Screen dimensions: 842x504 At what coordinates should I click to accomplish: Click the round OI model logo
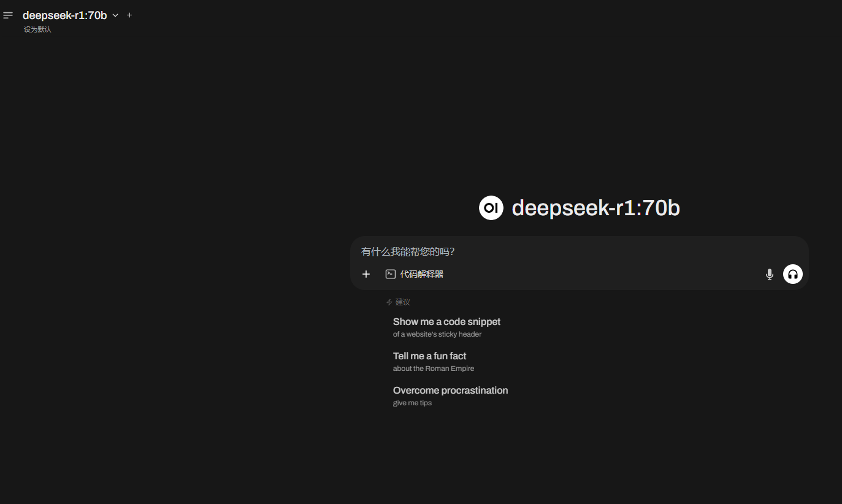(x=491, y=208)
